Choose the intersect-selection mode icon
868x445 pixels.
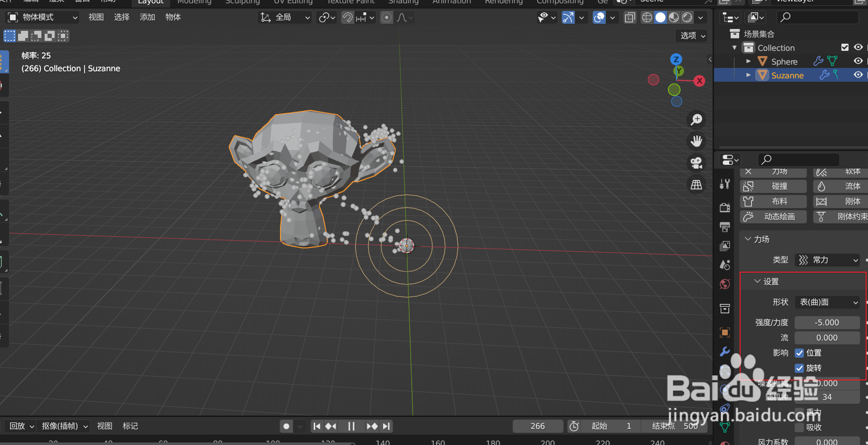pyautogui.click(x=63, y=36)
